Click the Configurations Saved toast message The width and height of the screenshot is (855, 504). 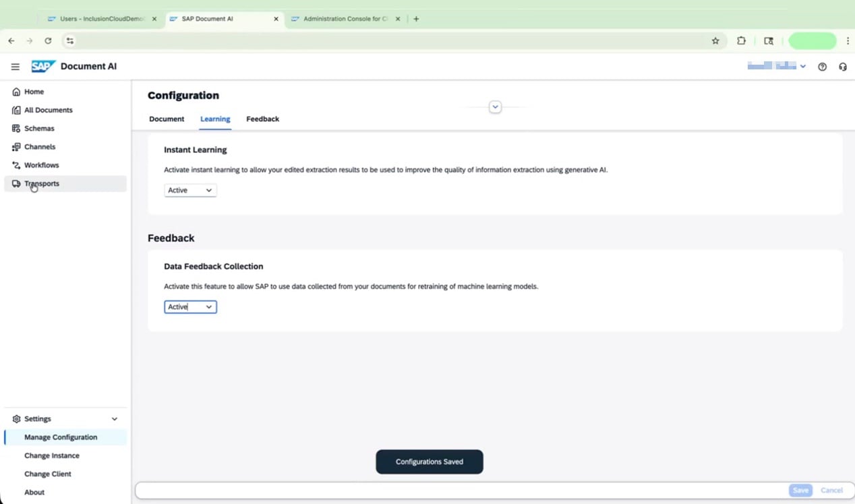(430, 462)
